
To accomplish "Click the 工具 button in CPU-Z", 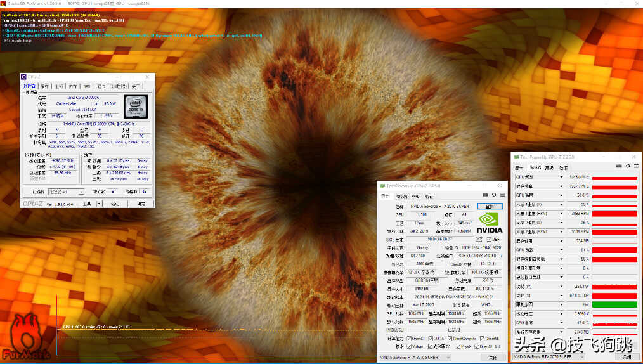I will coord(87,204).
